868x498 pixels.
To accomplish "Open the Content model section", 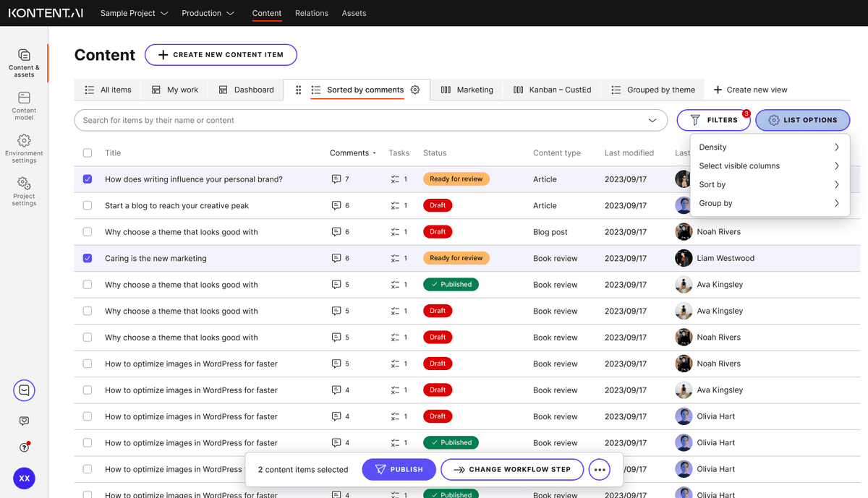I will (24, 104).
